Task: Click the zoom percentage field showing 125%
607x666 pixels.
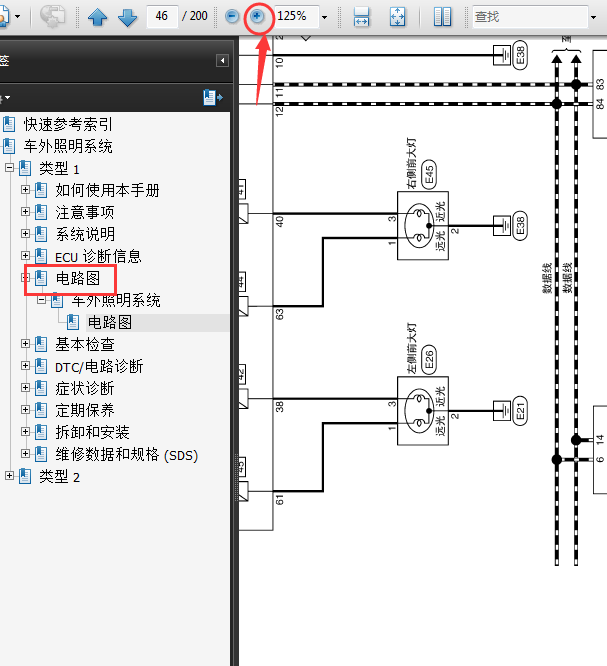Action: 296,17
